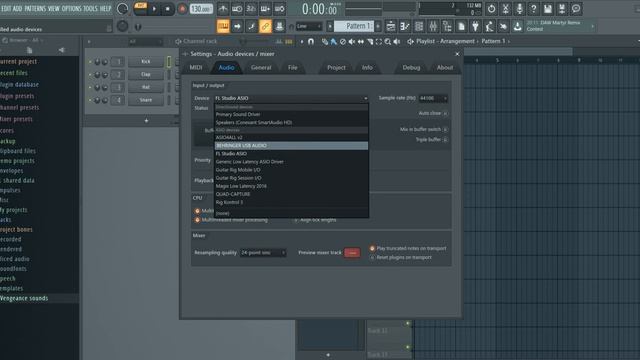Open the Channel rack All filter dropdown

pos(145,41)
